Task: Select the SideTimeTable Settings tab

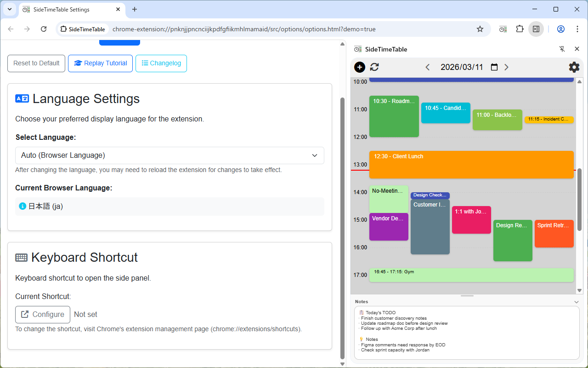Action: point(72,9)
